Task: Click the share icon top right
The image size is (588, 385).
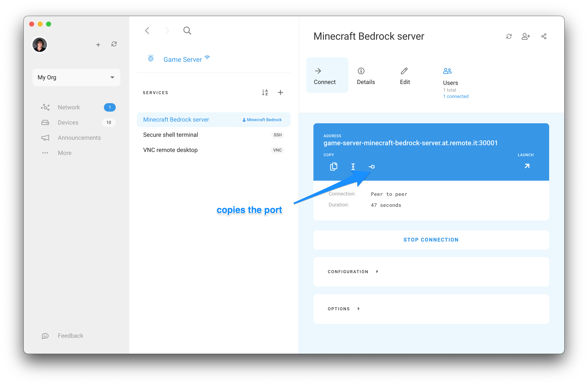Action: point(543,36)
